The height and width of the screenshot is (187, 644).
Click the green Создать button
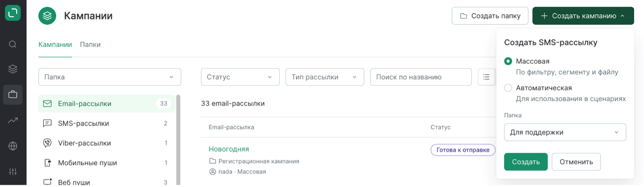tap(526, 162)
